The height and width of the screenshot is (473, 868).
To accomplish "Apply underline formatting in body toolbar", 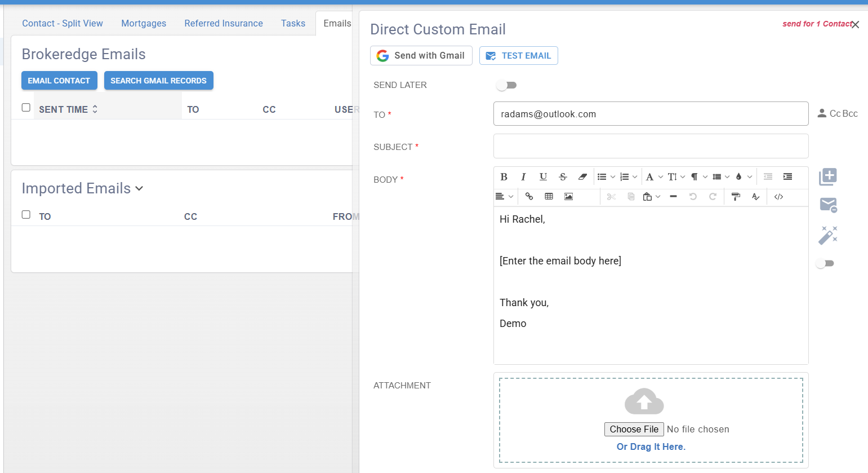I will (x=543, y=176).
